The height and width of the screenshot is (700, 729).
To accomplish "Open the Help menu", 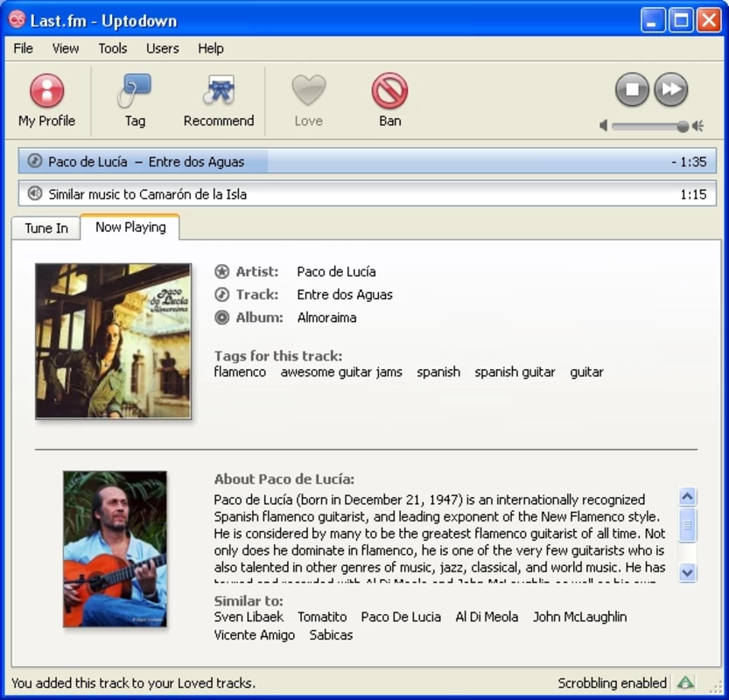I will point(211,48).
